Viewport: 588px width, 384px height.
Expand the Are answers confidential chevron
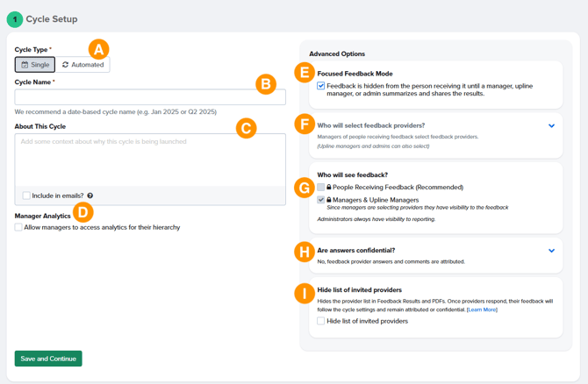coord(551,251)
